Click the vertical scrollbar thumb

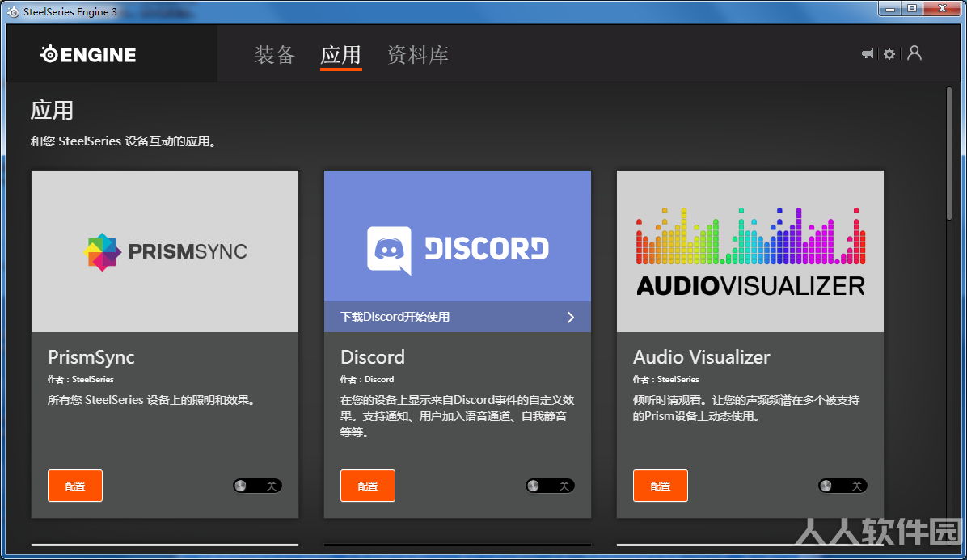coord(949,153)
